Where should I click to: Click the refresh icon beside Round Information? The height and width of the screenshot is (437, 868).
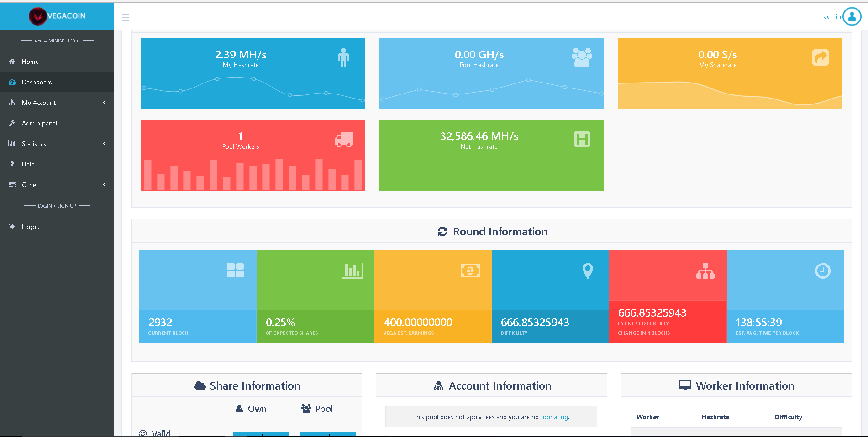(x=442, y=232)
